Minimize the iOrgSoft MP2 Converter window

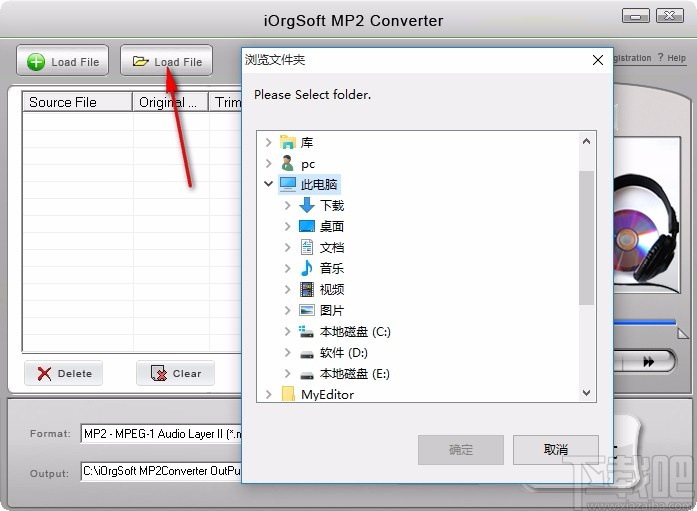click(636, 16)
